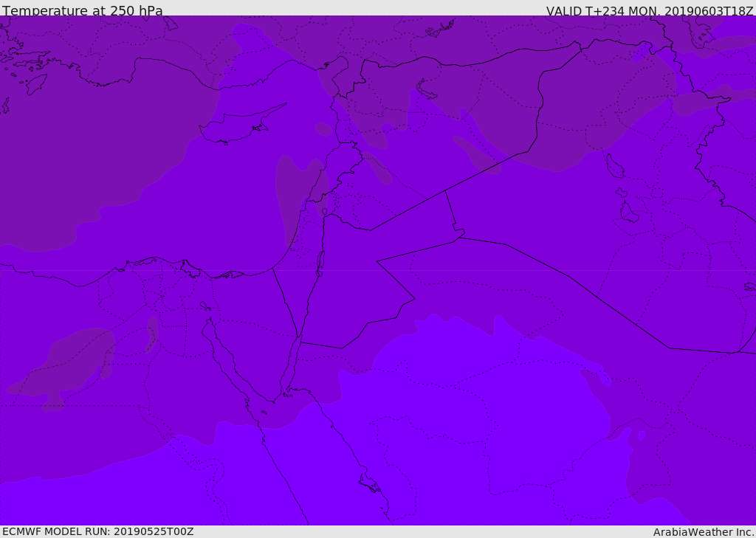Click the 'ArabiaWeather Inc.' credit text
756x538 pixels.
click(704, 532)
